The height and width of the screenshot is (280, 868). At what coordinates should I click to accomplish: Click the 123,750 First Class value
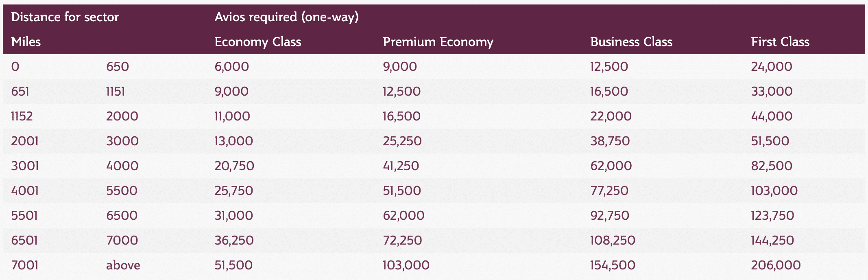(x=772, y=216)
